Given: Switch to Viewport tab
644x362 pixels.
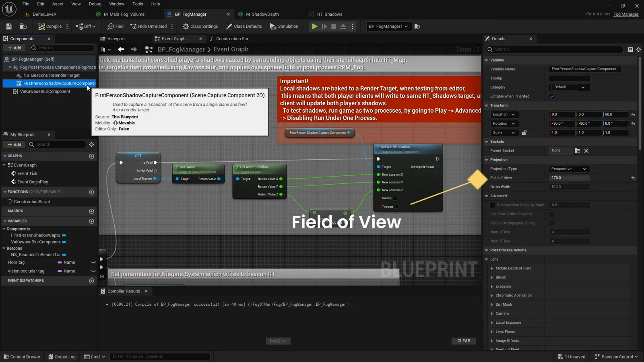Looking at the screenshot, I should 116,39.
